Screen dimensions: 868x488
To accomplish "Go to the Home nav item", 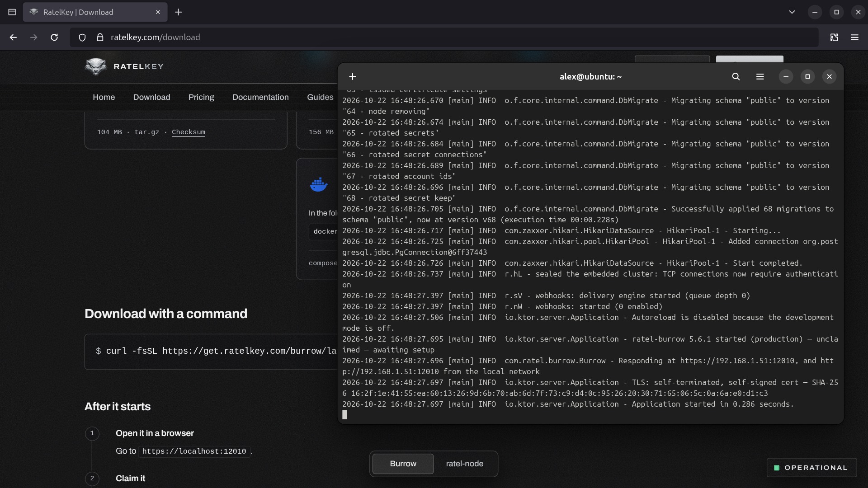I will pos(104,97).
